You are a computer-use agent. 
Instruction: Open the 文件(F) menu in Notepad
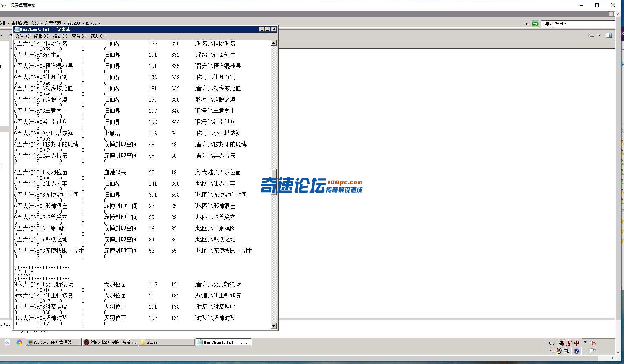(22, 36)
